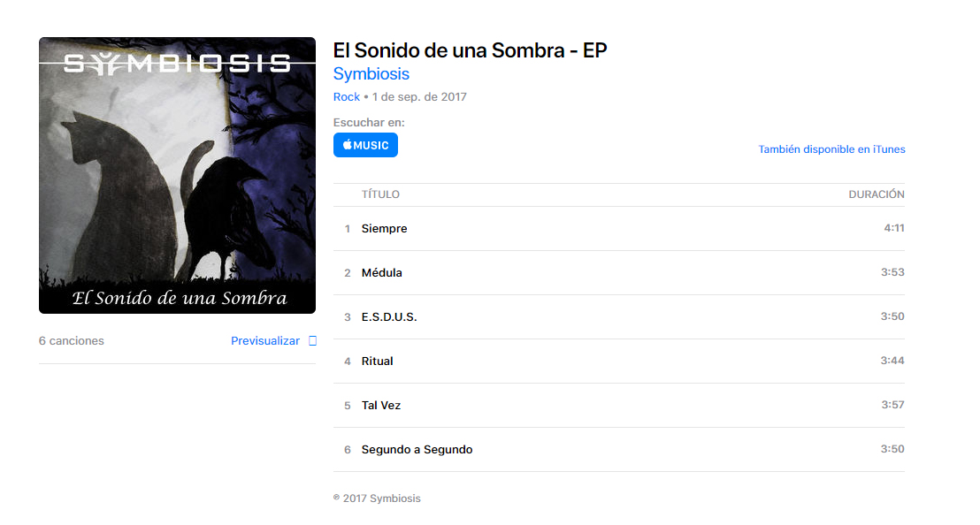Click the small icon beside Previsualizar
This screenshot has width=980, height=525.
312,341
